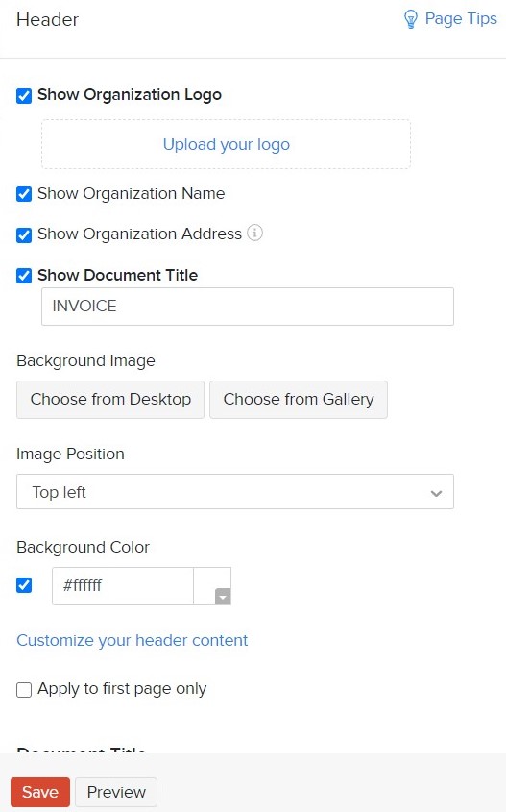Save the header settings

(x=40, y=792)
